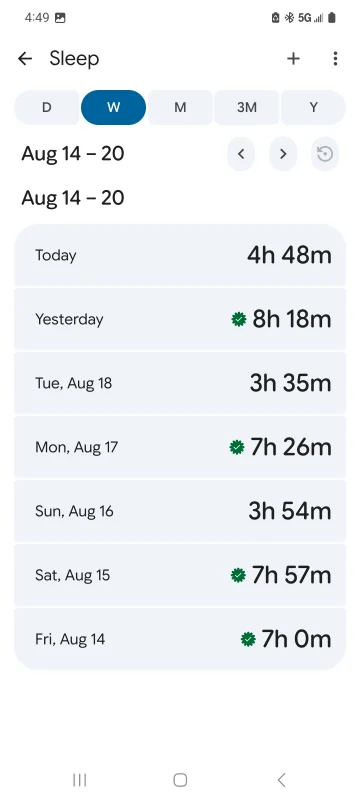The height and width of the screenshot is (800, 360).
Task: Go to the previous week
Action: 241,154
